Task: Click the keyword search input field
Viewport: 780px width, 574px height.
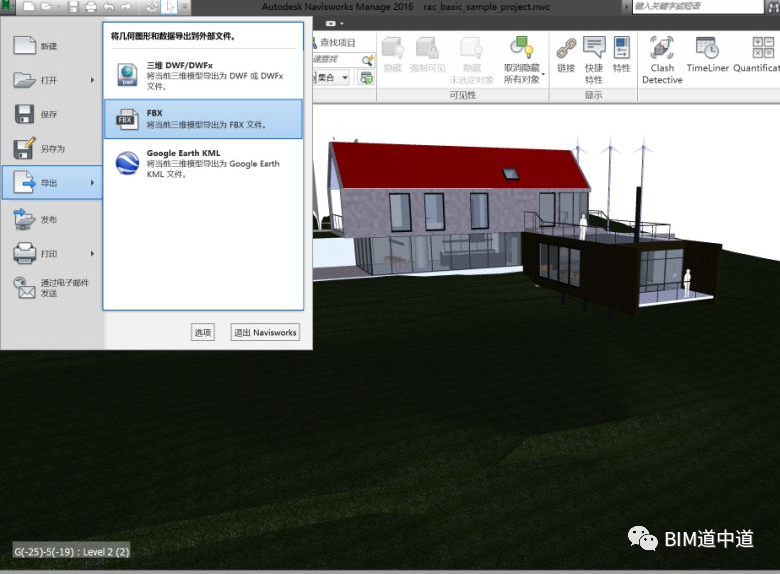Action: [697, 6]
